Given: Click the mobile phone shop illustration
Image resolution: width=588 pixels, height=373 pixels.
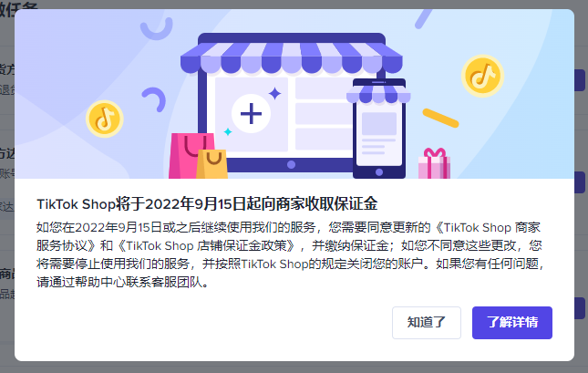Looking at the screenshot, I should tap(378, 129).
